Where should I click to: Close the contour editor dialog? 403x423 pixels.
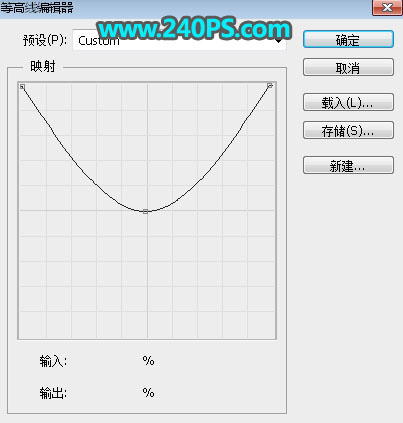click(387, 7)
